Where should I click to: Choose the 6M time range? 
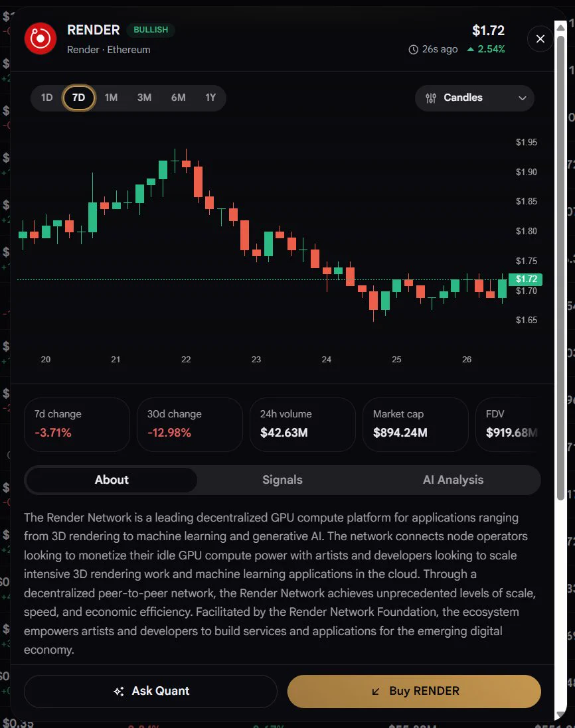coord(178,98)
